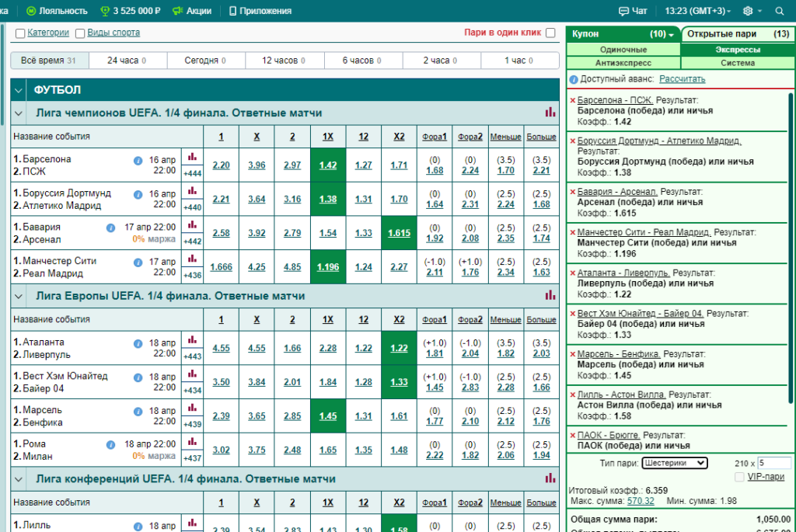Remove ПАОК - Брюгге from coupon
This screenshot has width=796, height=532.
pos(573,435)
